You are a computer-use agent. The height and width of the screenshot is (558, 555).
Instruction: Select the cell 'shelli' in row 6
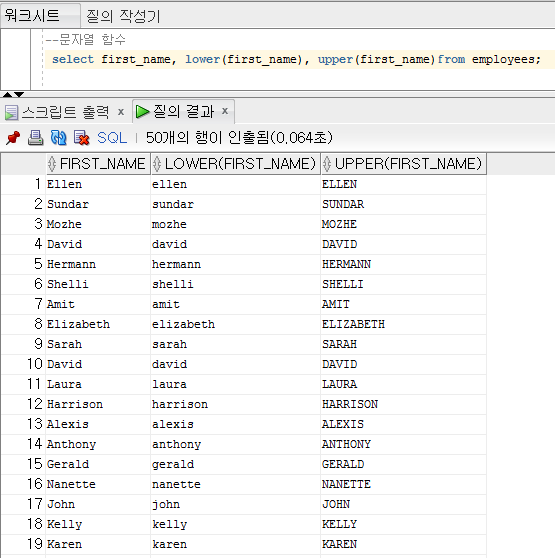pyautogui.click(x=235, y=284)
